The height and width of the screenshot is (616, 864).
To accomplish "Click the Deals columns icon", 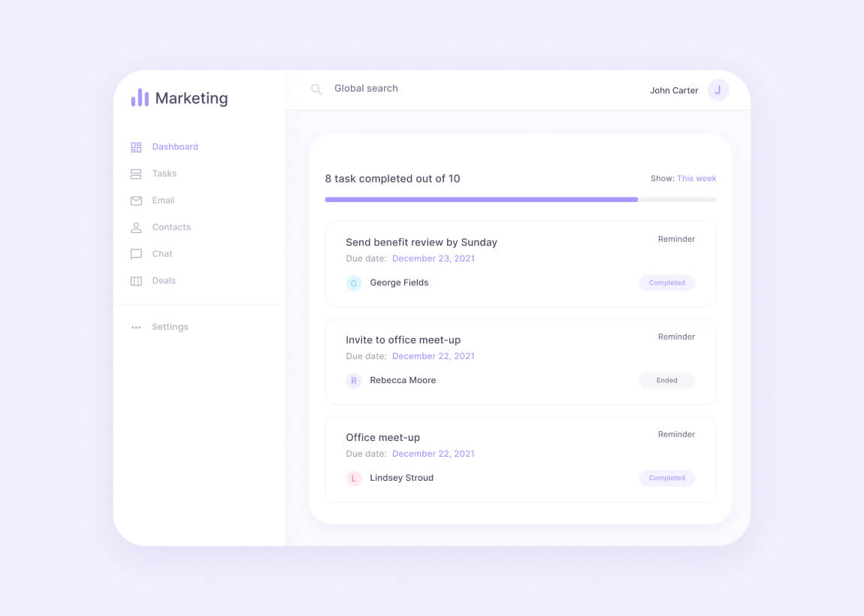I will pyautogui.click(x=136, y=281).
